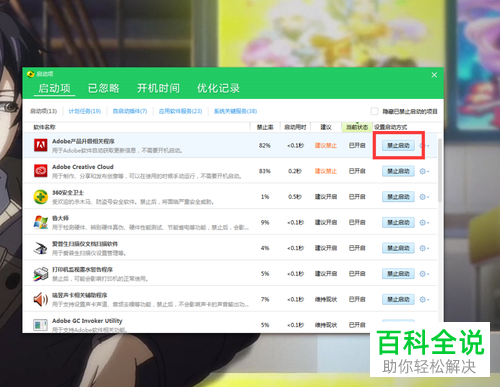Select the 系统关键服务(38) sub-tab
Viewport: 500px width, 387px height.
tap(235, 111)
